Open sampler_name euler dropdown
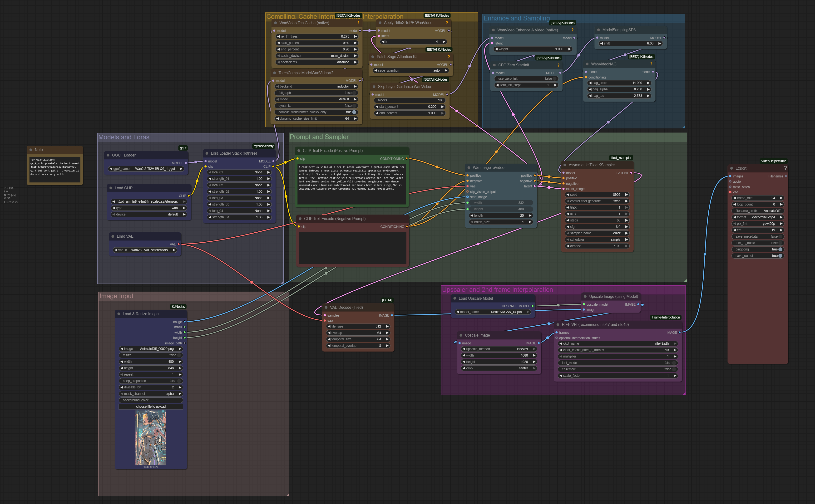Viewport: 815px width, 504px height. [597, 233]
